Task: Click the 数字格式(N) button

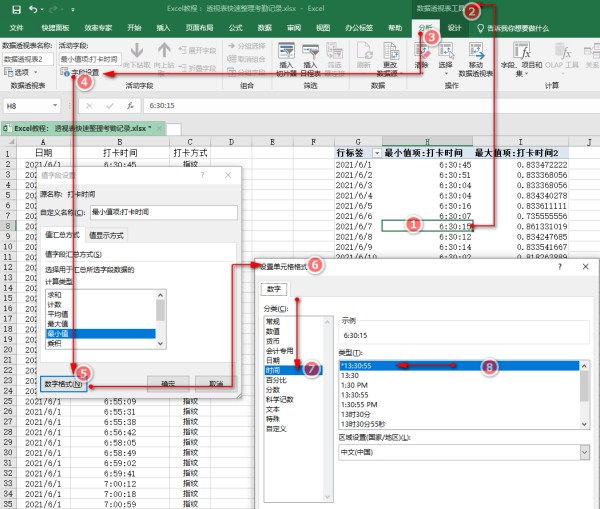Action: [x=64, y=384]
